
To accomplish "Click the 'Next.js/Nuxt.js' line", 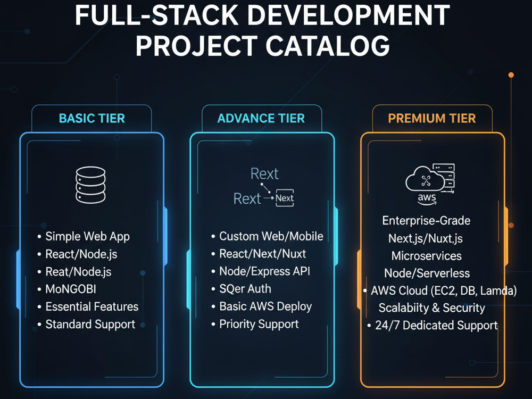I will (426, 238).
